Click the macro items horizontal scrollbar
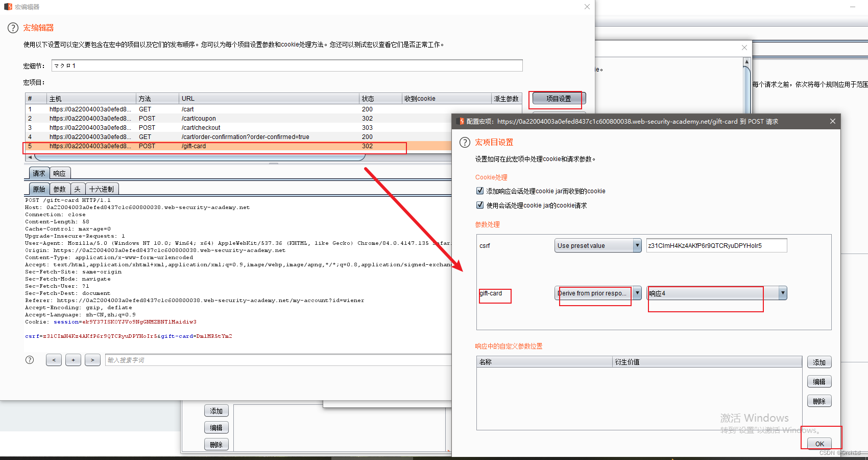This screenshot has height=460, width=868. click(199, 157)
